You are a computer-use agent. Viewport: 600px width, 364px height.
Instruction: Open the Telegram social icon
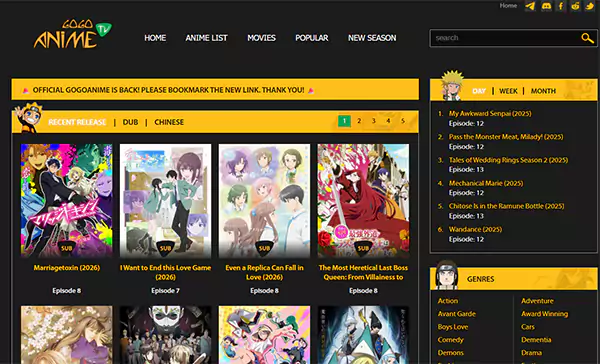(530, 6)
